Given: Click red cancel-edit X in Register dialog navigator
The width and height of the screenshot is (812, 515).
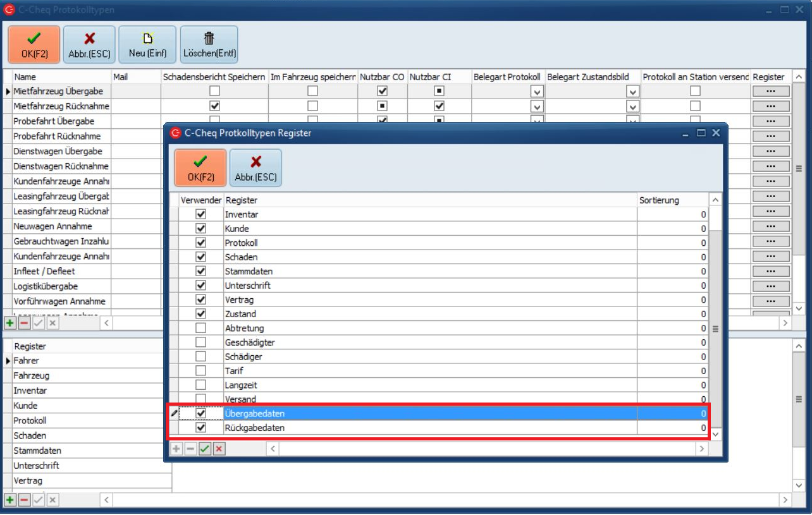Looking at the screenshot, I should (x=219, y=449).
